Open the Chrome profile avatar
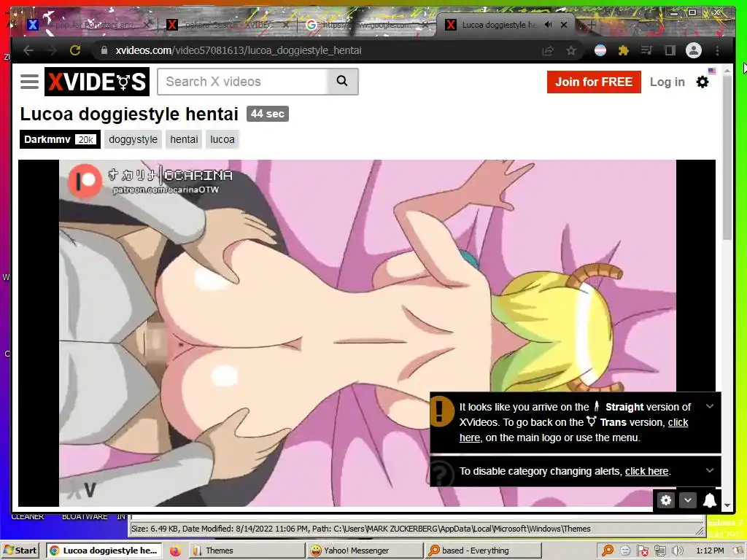 [694, 50]
